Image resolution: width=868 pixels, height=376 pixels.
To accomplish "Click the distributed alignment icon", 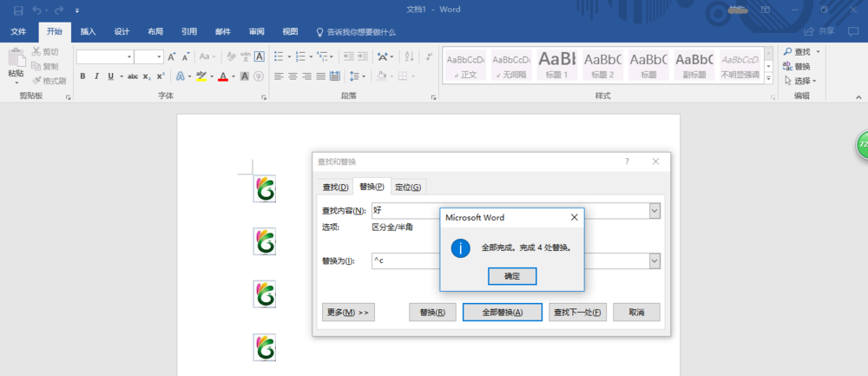I will (x=334, y=76).
